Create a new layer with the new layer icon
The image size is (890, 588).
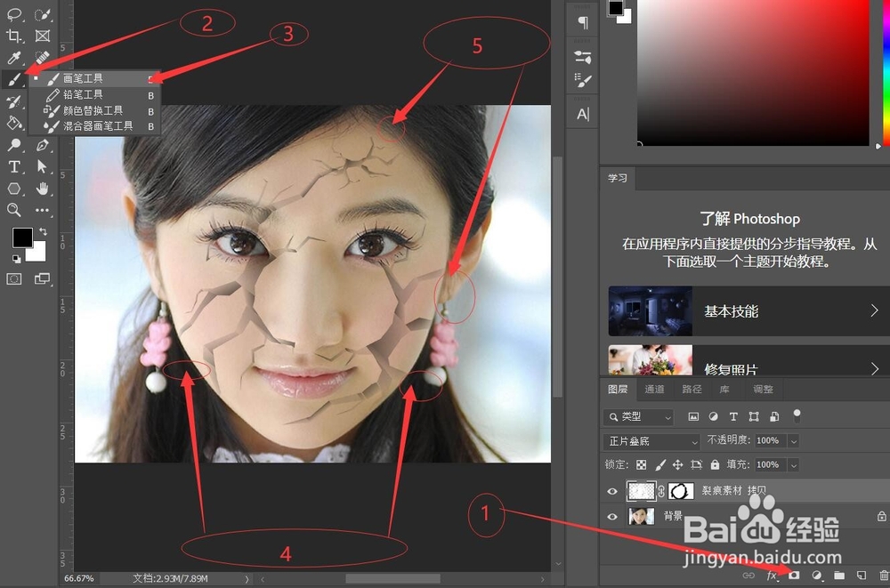pyautogui.click(x=861, y=574)
